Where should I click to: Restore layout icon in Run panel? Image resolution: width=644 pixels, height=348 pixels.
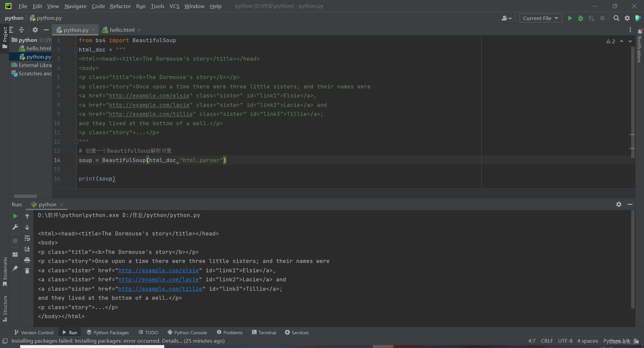15,255
